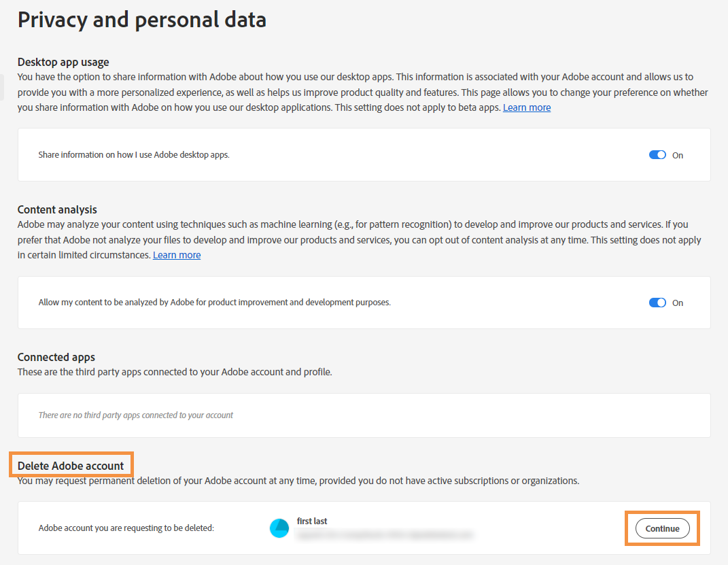Click 'Allow my content to be analyzed' label
The height and width of the screenshot is (565, 728).
point(215,303)
